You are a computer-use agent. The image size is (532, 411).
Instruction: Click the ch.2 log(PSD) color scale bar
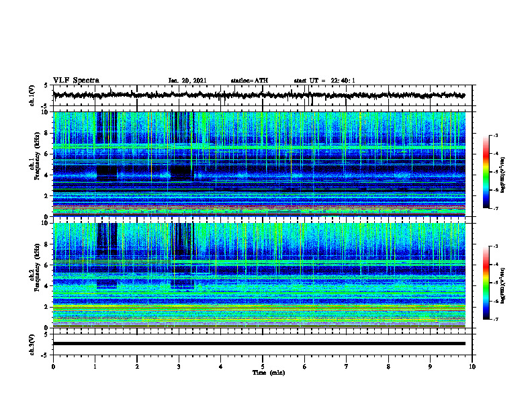[x=486, y=283]
